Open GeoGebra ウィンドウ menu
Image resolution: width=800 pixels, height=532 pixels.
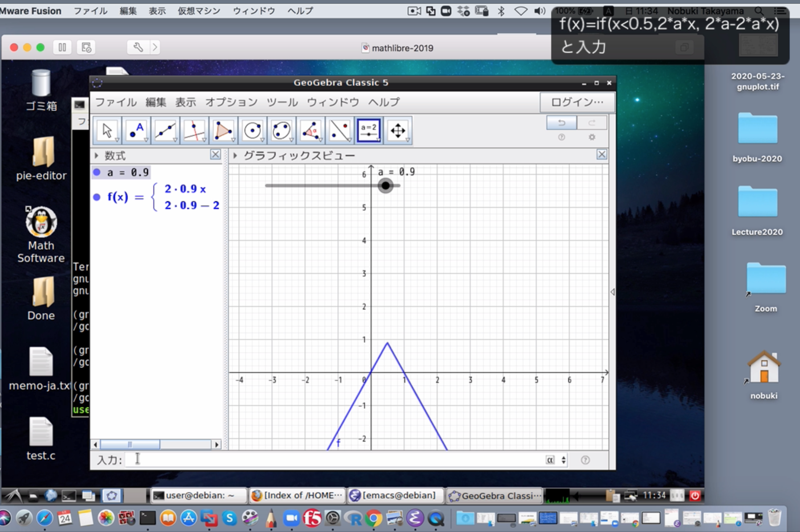pos(333,102)
